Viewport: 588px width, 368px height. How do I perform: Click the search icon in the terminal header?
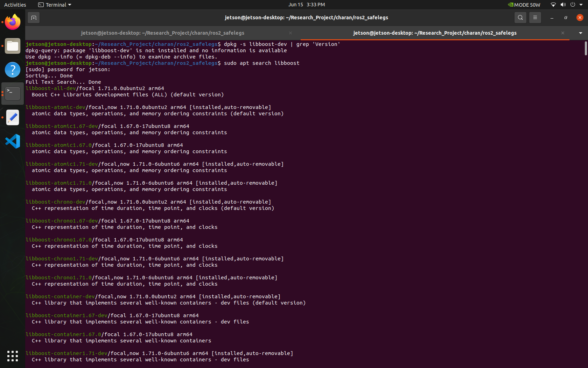click(x=520, y=17)
